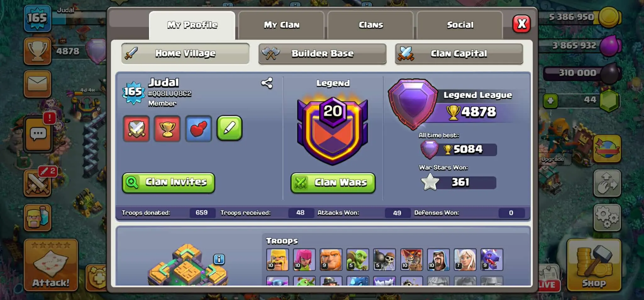Image resolution: width=644 pixels, height=300 pixels.
Task: Switch to the Social tab
Action: pos(460,25)
